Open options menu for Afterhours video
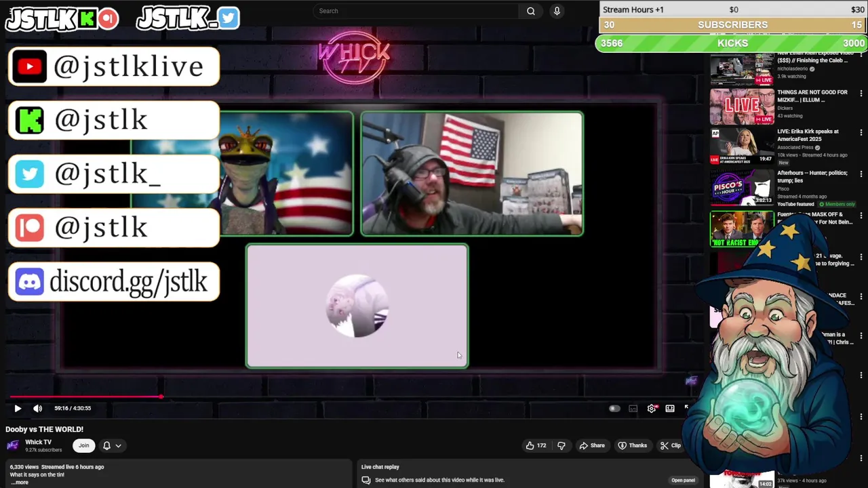Screen dimensions: 868x488 861,174
